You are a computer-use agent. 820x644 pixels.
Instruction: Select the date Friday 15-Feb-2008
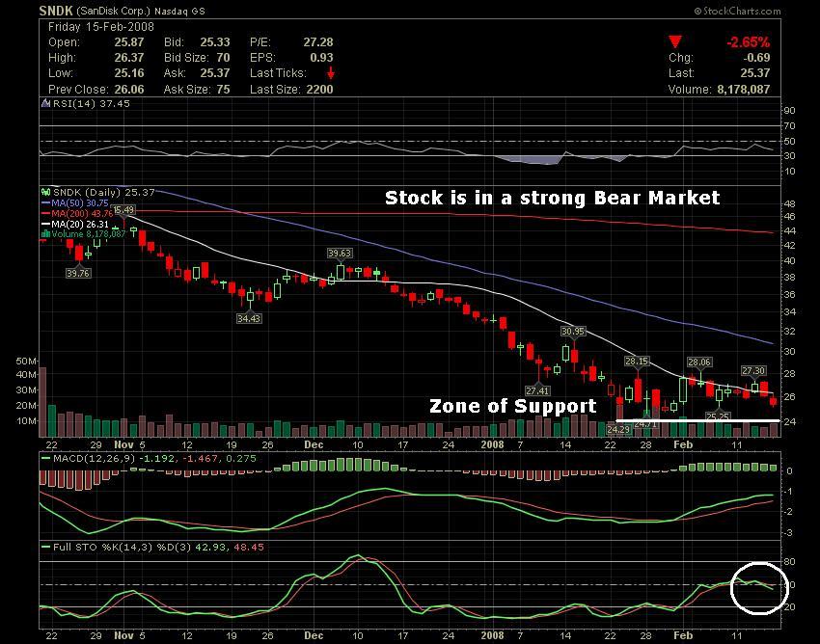(x=101, y=27)
